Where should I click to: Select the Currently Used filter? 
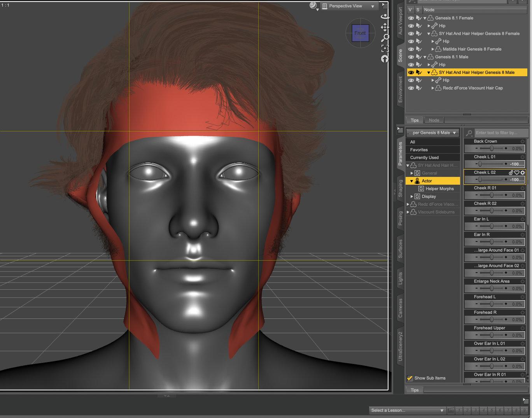click(x=424, y=157)
